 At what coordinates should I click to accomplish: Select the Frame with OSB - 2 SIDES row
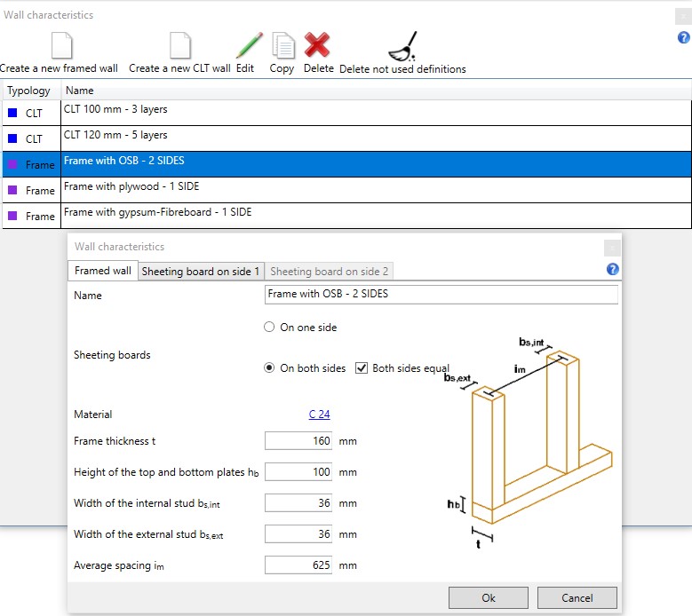[x=346, y=164]
